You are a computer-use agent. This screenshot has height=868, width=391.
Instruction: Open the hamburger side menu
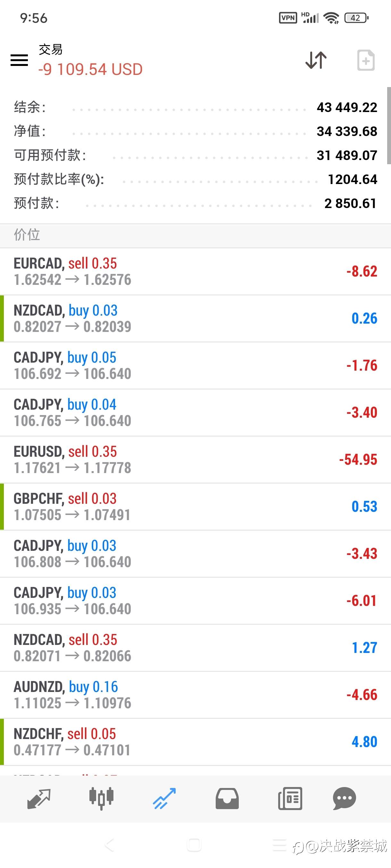(19, 60)
